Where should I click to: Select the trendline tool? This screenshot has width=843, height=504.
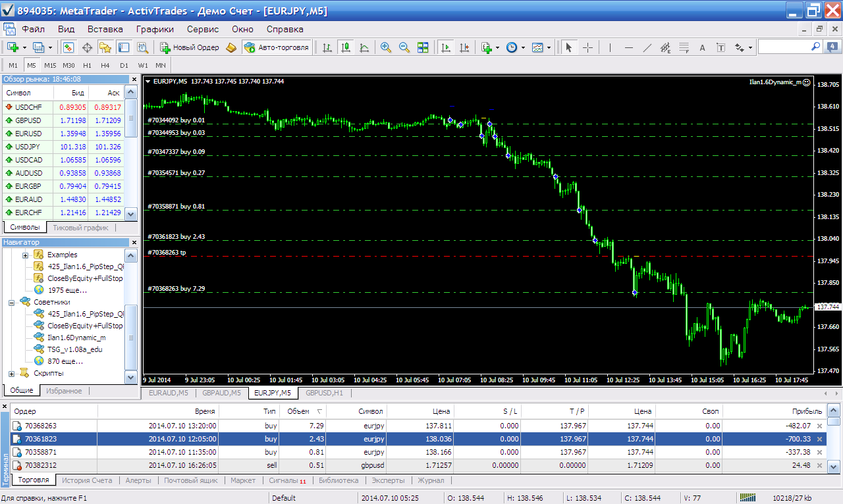(647, 47)
